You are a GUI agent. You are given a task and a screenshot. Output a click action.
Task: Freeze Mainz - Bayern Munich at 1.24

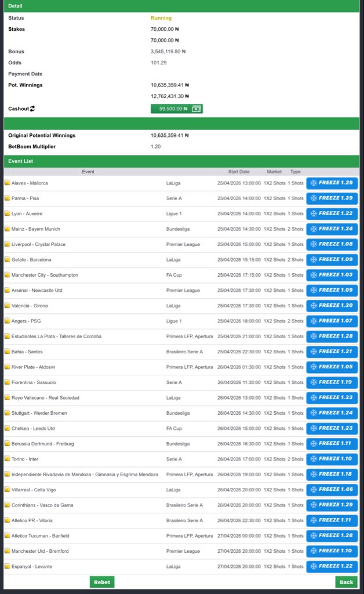(x=332, y=229)
